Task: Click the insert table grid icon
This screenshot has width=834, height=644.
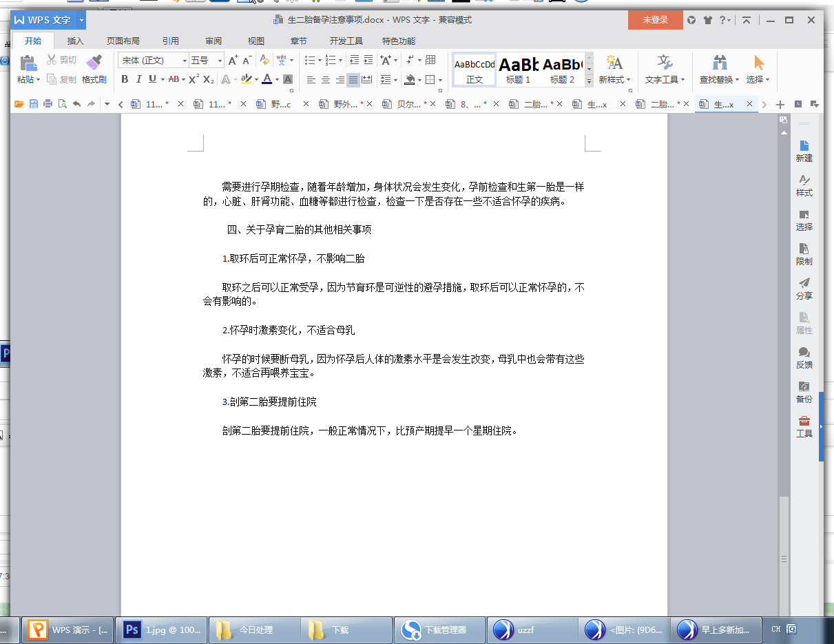Action: [430, 60]
